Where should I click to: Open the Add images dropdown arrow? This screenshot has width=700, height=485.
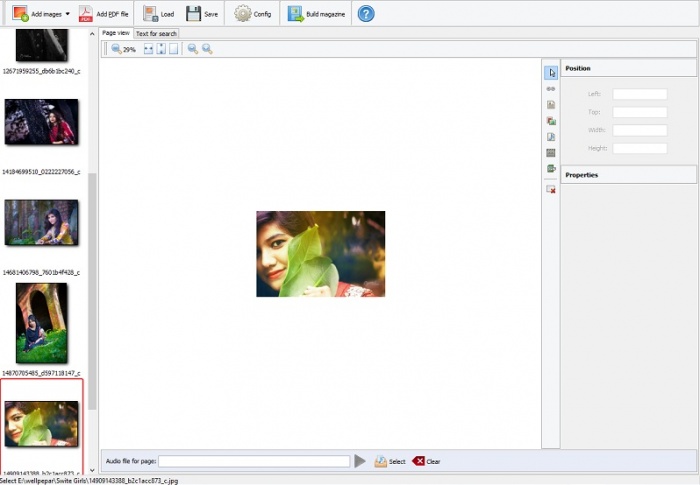click(67, 14)
